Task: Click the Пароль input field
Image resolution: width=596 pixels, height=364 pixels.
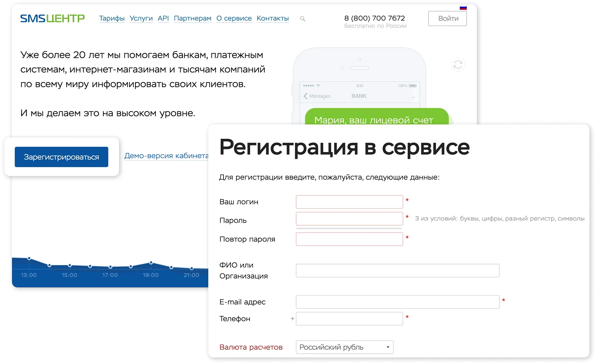Action: point(349,218)
